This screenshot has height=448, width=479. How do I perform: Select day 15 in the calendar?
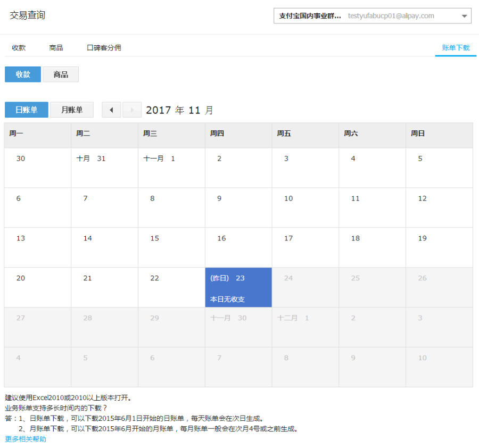tap(171, 247)
